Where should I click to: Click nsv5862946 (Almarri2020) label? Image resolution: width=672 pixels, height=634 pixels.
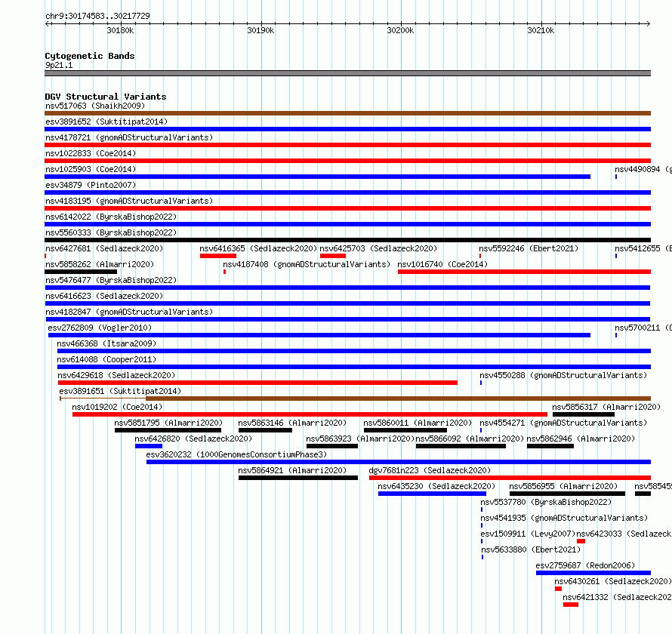(x=581, y=439)
